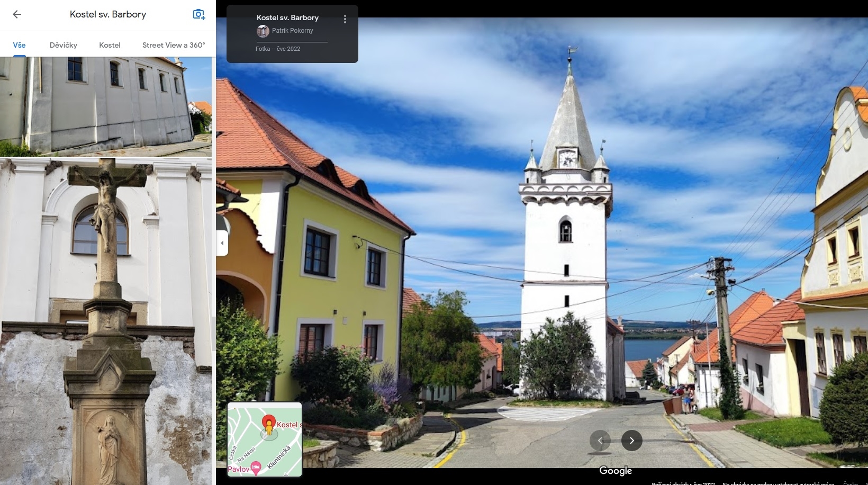Click the pink hotel pin near Pavlov
Screen dimensions: 868x485
[x=256, y=467]
